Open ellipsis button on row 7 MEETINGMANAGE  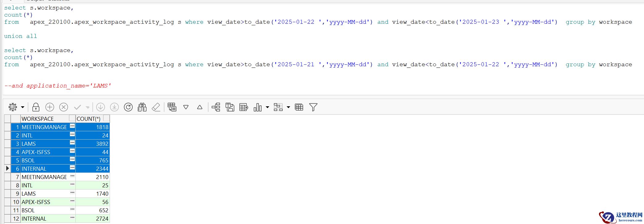72,176
